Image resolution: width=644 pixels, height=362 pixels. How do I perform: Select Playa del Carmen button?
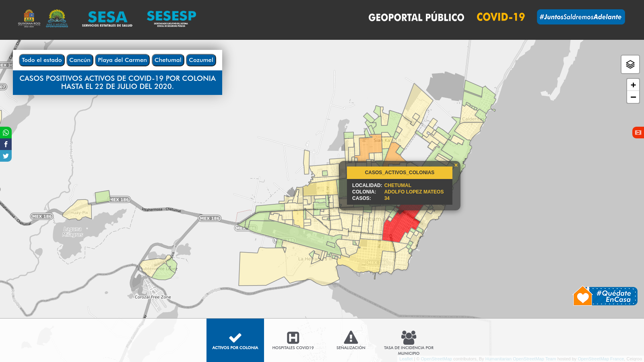tap(122, 60)
